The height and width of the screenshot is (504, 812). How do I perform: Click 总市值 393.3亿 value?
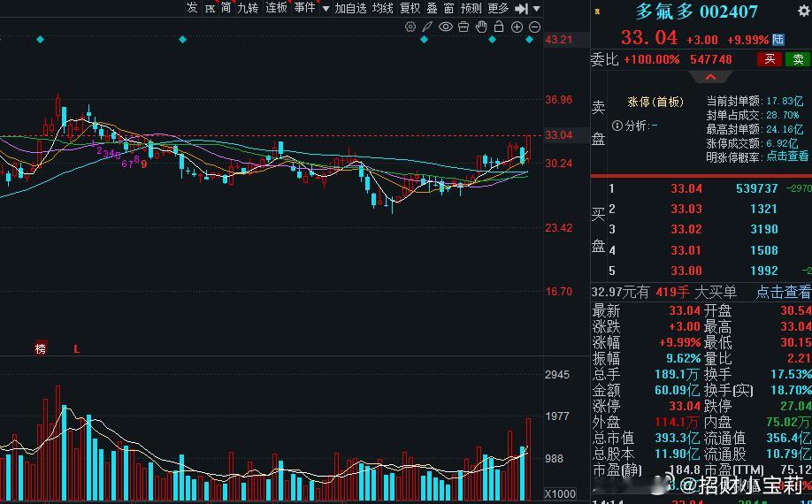[678, 439]
